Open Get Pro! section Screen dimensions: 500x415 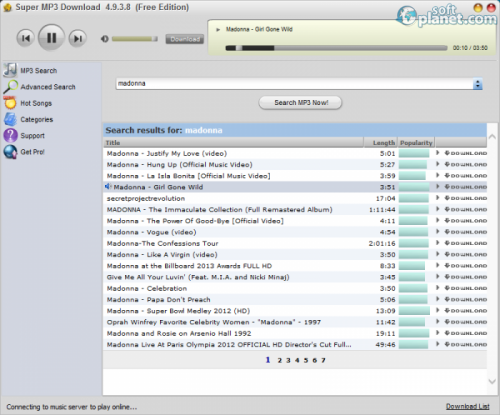pyautogui.click(x=32, y=152)
